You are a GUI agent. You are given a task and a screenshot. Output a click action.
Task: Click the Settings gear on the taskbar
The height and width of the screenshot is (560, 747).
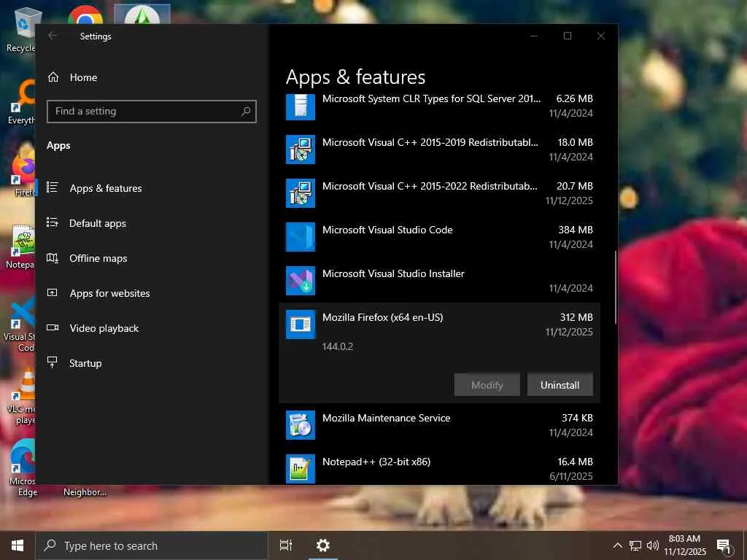(x=323, y=545)
